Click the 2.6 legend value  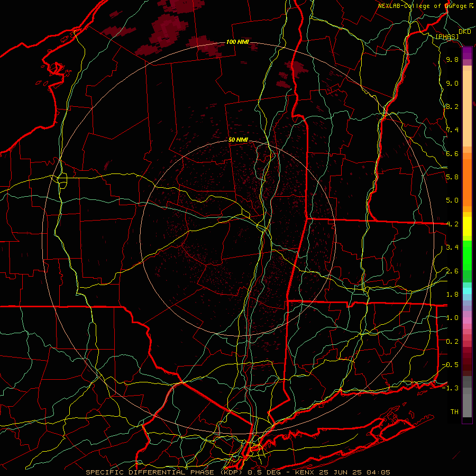pyautogui.click(x=452, y=271)
